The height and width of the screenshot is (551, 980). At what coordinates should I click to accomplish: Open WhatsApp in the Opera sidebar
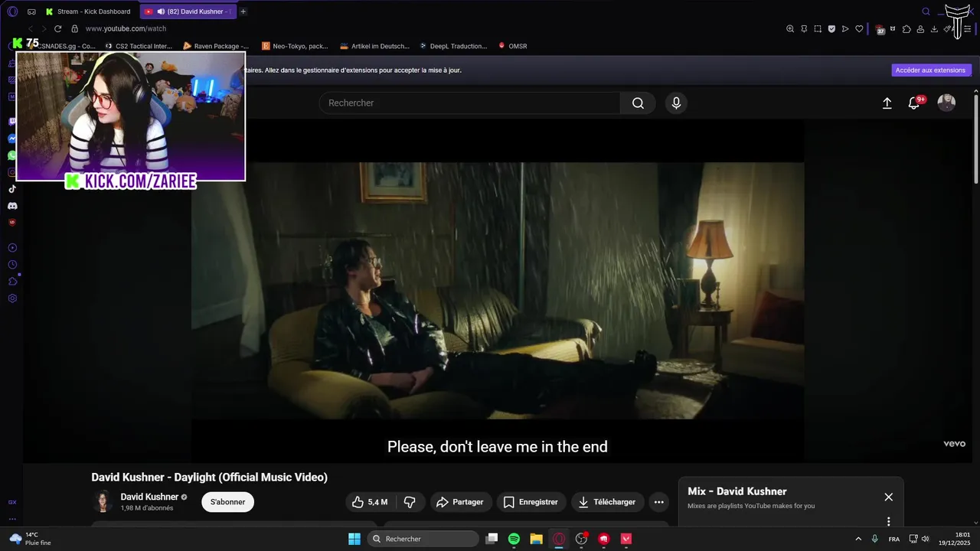[x=12, y=155]
